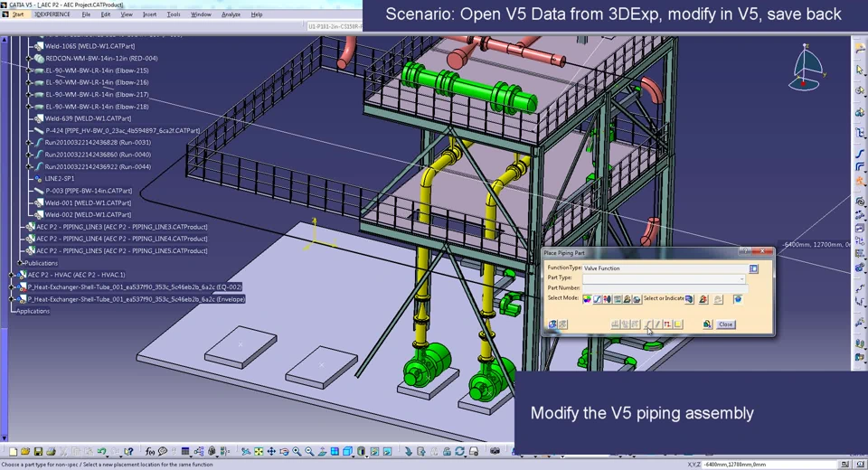
Task: Click the Swap visible space icon
Action: click(x=388, y=452)
